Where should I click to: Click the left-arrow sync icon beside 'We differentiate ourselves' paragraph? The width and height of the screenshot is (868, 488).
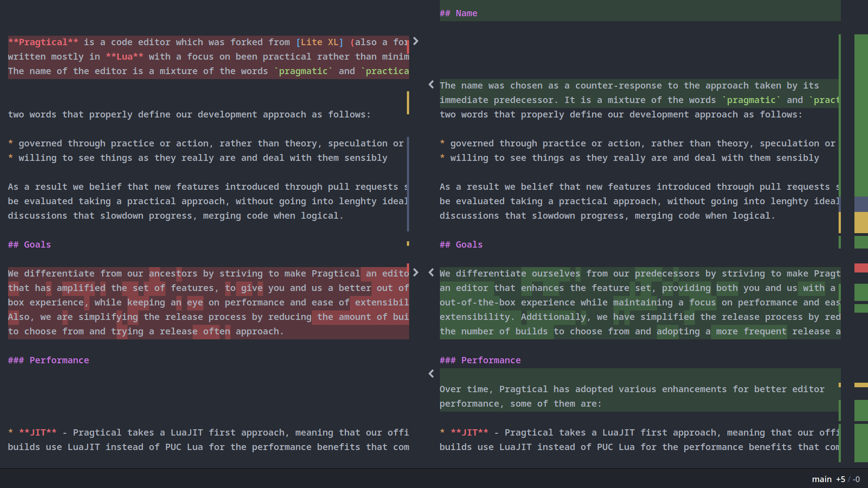(x=431, y=273)
